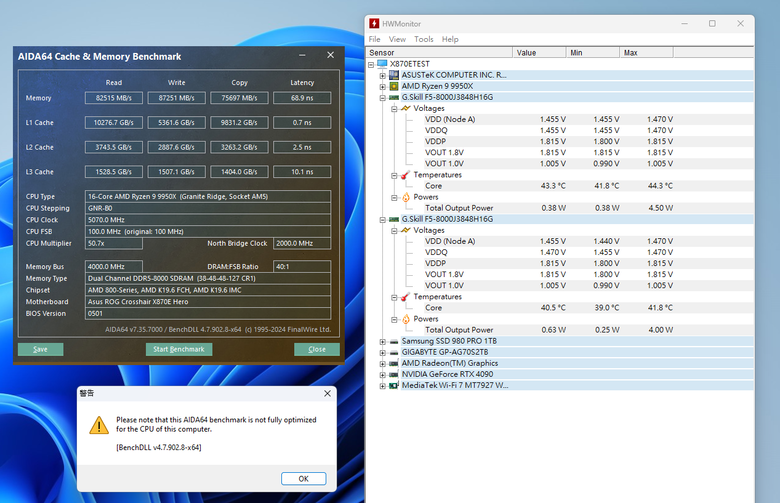The image size is (780, 503).
Task: Click Memory Read 82515 MB/s field
Action: pos(114,98)
